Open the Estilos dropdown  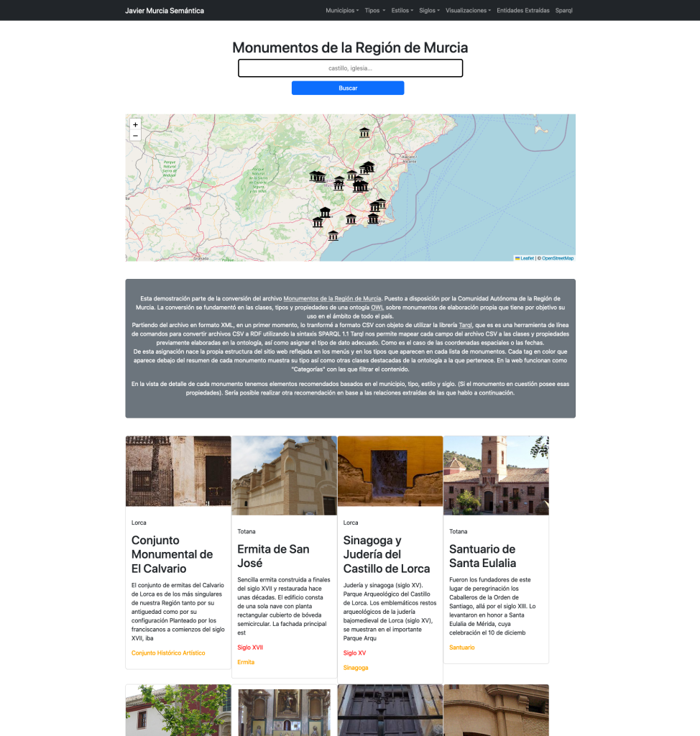pyautogui.click(x=402, y=11)
